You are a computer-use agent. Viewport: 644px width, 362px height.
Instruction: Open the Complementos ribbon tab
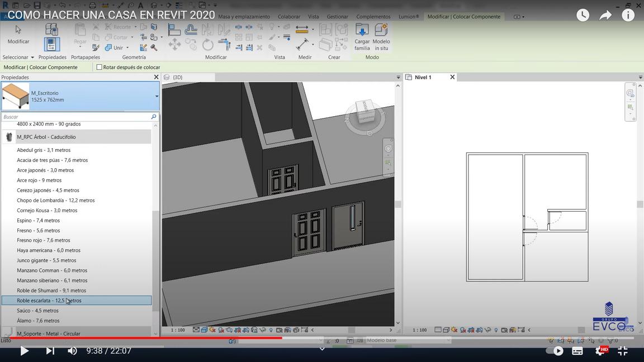[x=373, y=17]
